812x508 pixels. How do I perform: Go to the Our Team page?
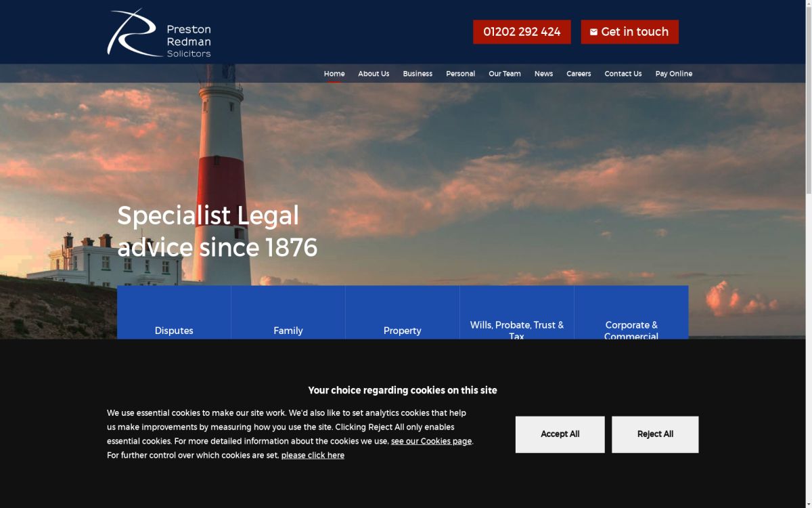click(x=505, y=74)
